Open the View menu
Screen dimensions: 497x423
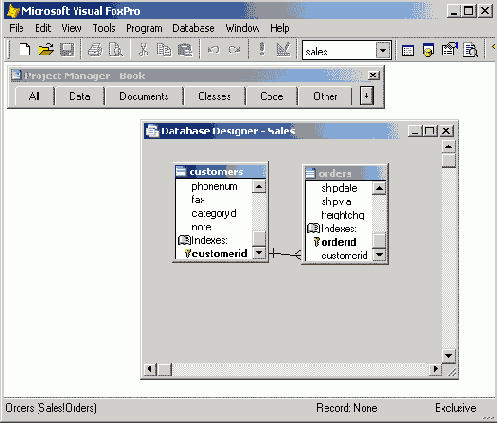tap(71, 28)
